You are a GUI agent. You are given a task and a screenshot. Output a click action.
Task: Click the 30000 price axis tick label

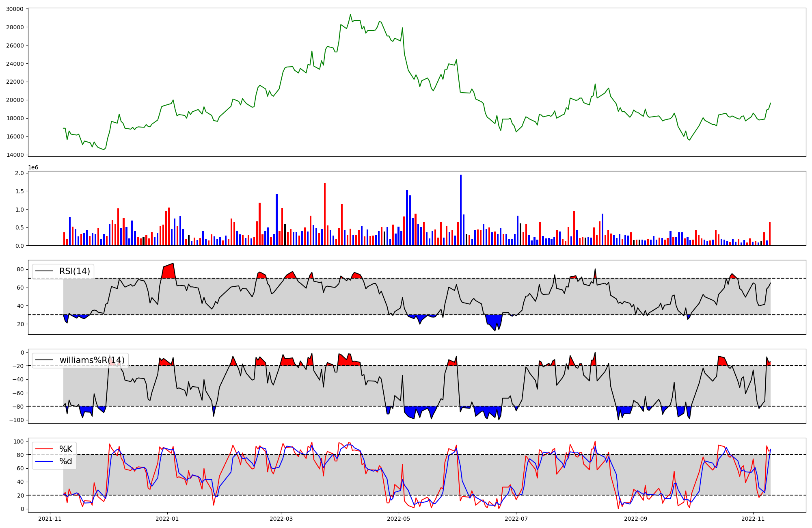(x=15, y=9)
